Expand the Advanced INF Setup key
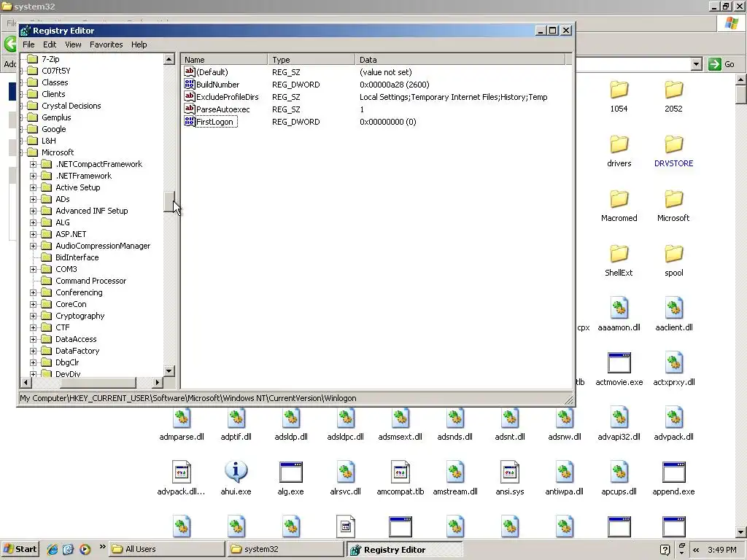Image resolution: width=747 pixels, height=560 pixels. 33,211
